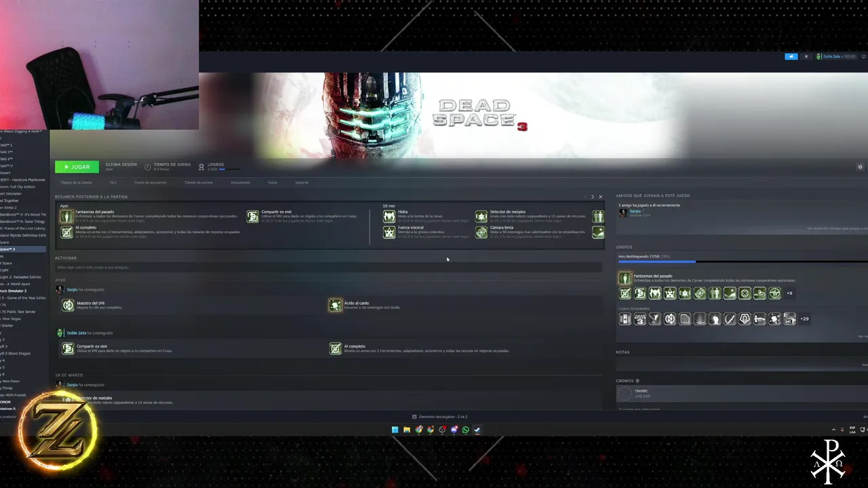Click the highlighted Fantasmas del pasado Logros icon
This screenshot has height=488, width=868.
pyautogui.click(x=625, y=279)
